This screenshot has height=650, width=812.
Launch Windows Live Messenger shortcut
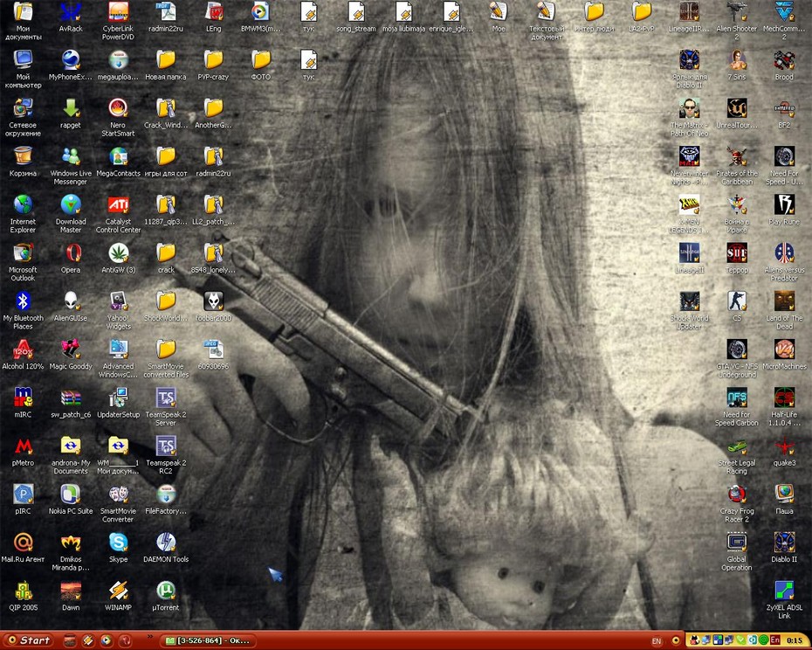71,166
